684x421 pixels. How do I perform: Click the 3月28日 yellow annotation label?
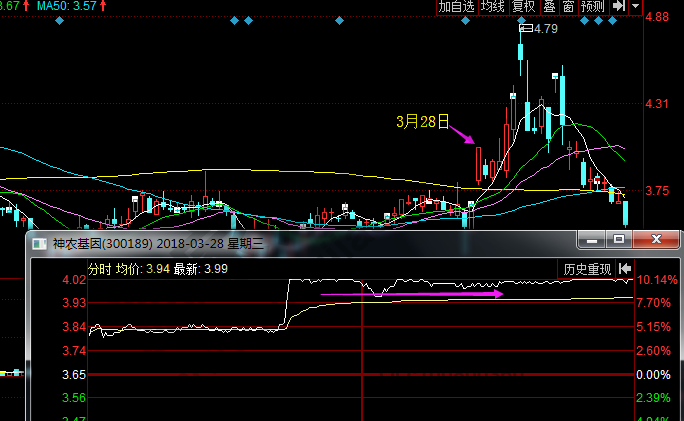tap(421, 122)
